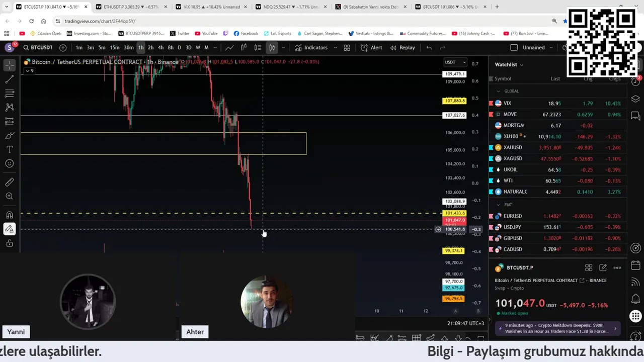Open the Investing.com bookmark
This screenshot has height=362, width=644.
point(89,34)
